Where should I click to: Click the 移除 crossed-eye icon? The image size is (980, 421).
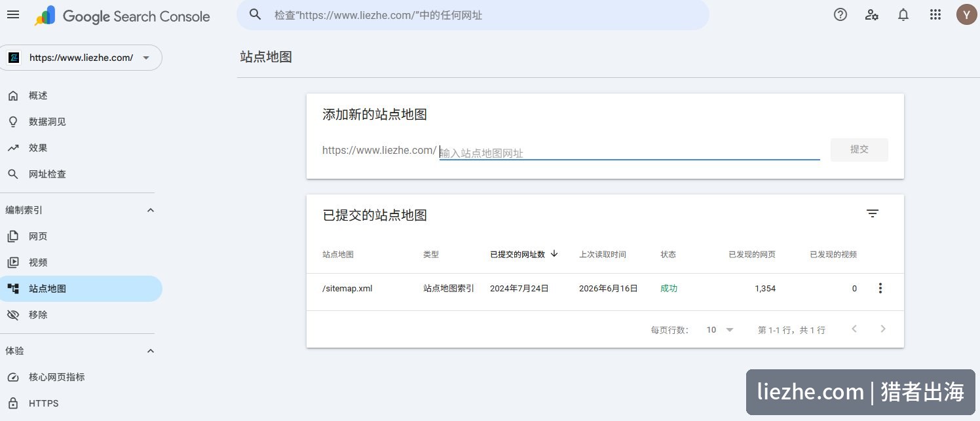(x=13, y=315)
